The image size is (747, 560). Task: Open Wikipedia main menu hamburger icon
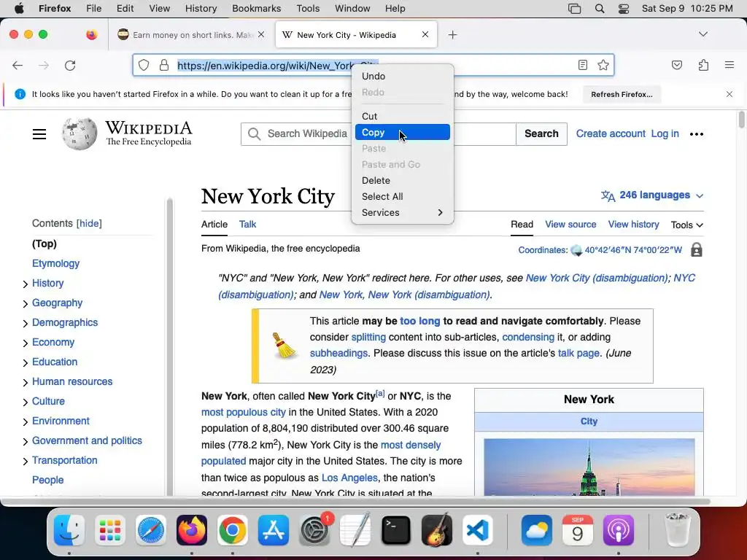coord(39,134)
